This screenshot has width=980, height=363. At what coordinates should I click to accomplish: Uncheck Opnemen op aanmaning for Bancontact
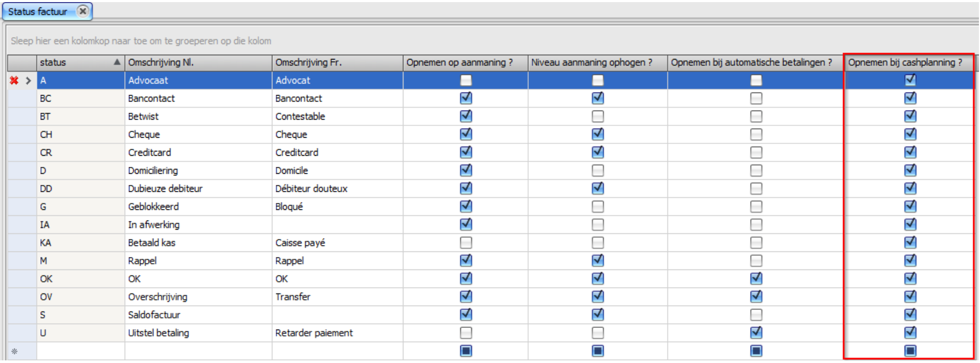pyautogui.click(x=466, y=98)
